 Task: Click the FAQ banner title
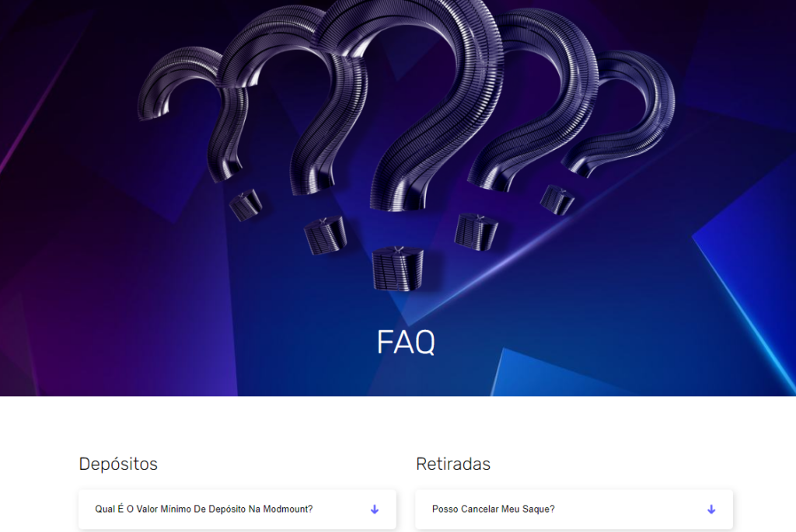click(406, 342)
